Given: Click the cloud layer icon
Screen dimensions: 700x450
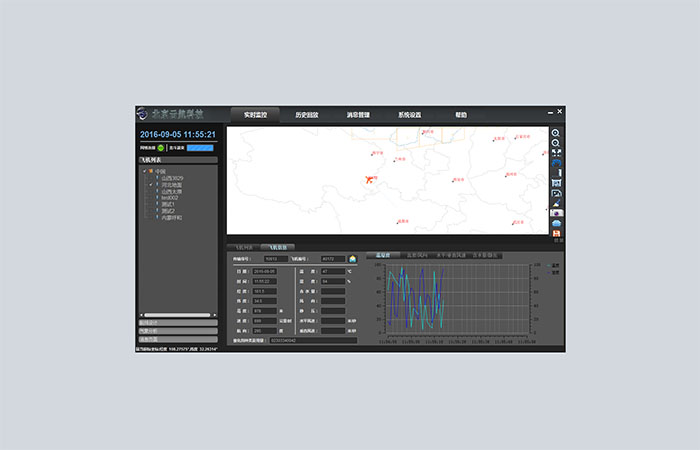Looking at the screenshot, I should (556, 223).
